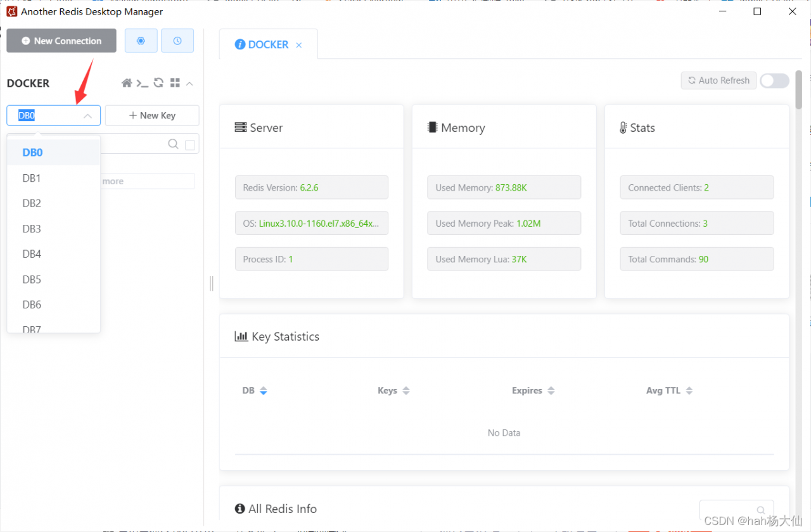Click the Auto Refresh label button
811x532 pixels.
[719, 80]
